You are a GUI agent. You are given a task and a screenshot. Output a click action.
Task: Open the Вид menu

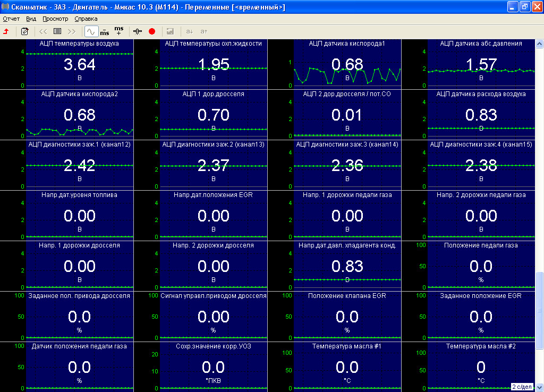[31, 19]
